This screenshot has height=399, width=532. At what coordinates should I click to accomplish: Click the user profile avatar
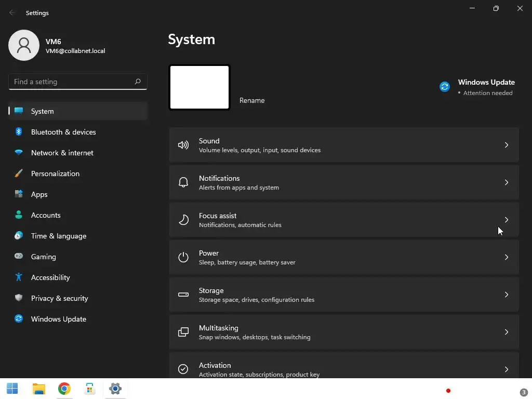coord(24,45)
